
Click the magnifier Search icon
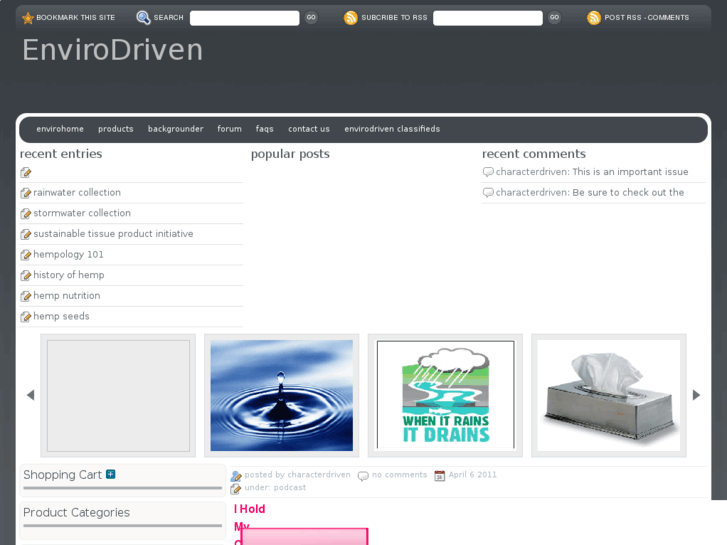point(143,18)
